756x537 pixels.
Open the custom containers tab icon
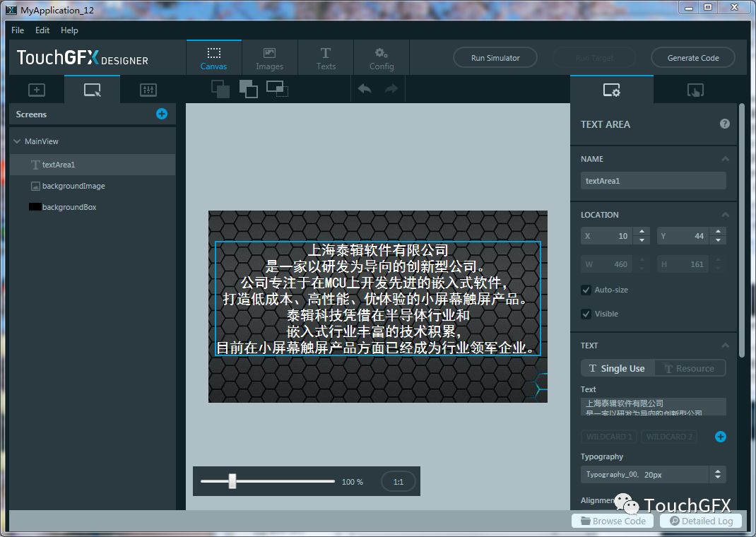point(148,90)
